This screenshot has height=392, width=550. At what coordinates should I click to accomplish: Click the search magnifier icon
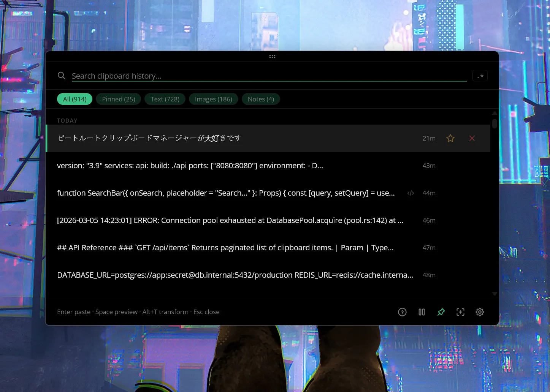click(x=61, y=76)
